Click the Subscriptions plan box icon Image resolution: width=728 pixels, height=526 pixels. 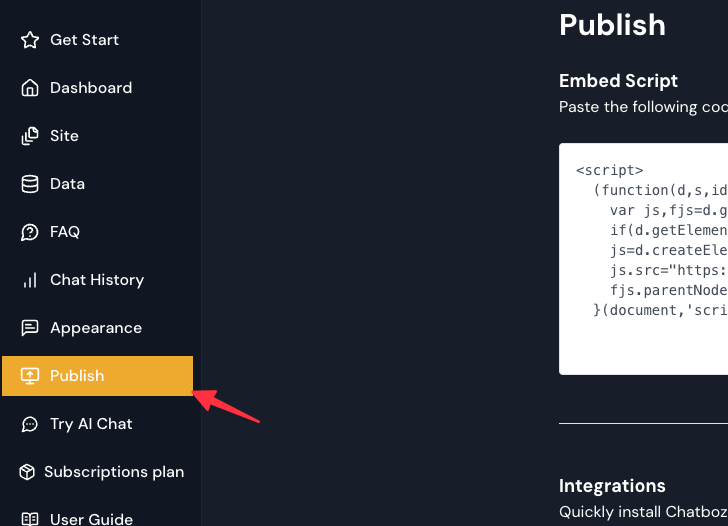click(x=27, y=472)
